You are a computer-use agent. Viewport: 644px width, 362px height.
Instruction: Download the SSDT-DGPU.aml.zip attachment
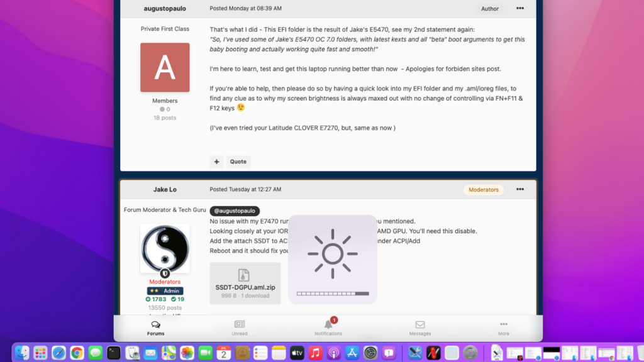click(x=245, y=283)
